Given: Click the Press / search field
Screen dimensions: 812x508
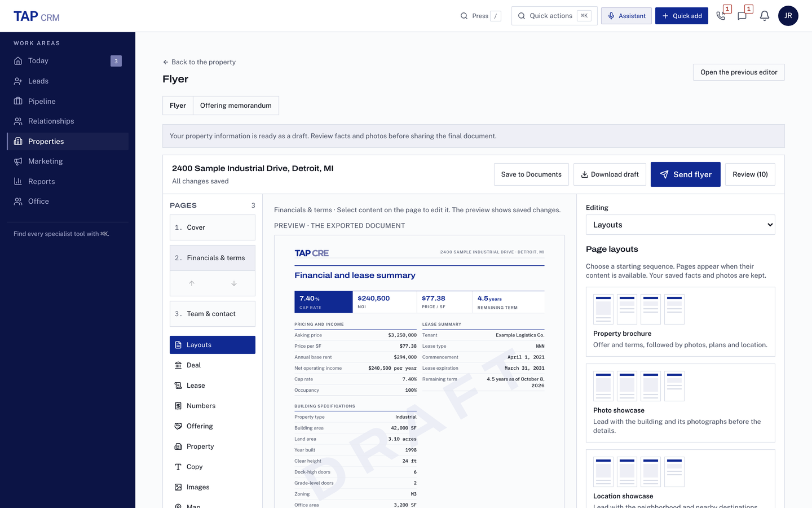Looking at the screenshot, I should click(480, 16).
